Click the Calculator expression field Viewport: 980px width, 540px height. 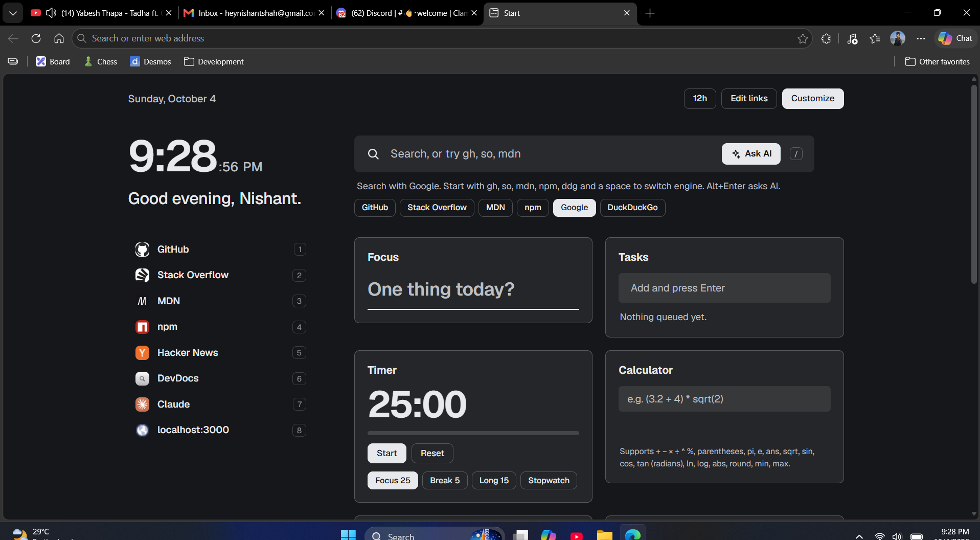click(724, 399)
